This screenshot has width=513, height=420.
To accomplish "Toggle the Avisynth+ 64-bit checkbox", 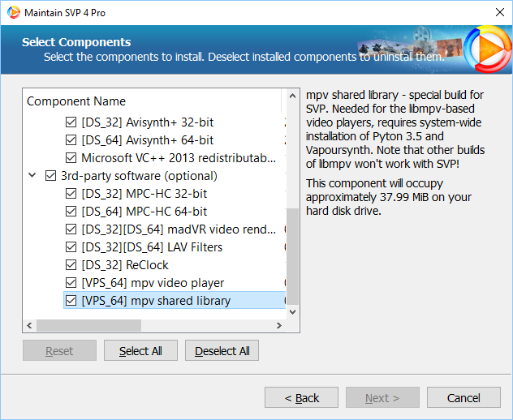I will [x=71, y=141].
